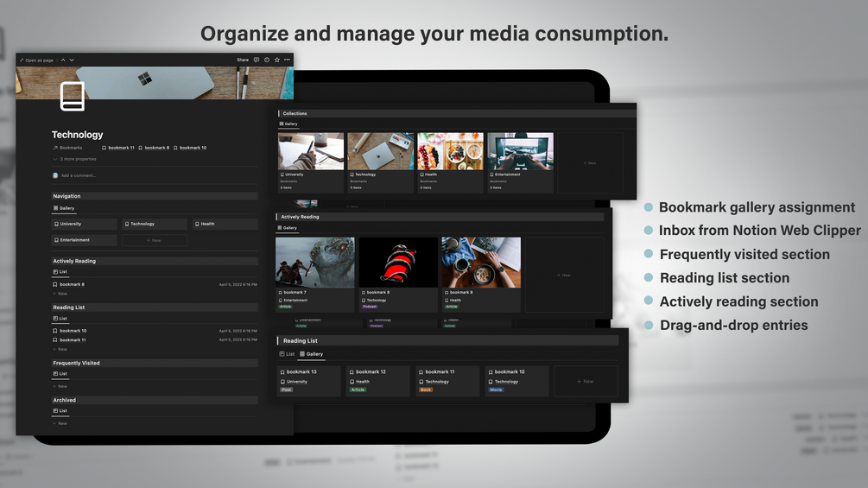Open bookmark 11 list row
The image size is (868, 488).
pyautogui.click(x=155, y=339)
